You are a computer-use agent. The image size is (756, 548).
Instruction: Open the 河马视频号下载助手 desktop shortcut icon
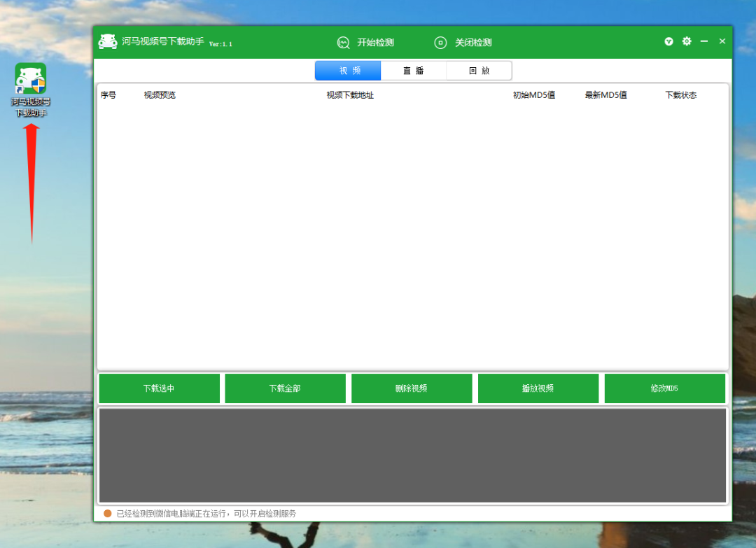31,79
